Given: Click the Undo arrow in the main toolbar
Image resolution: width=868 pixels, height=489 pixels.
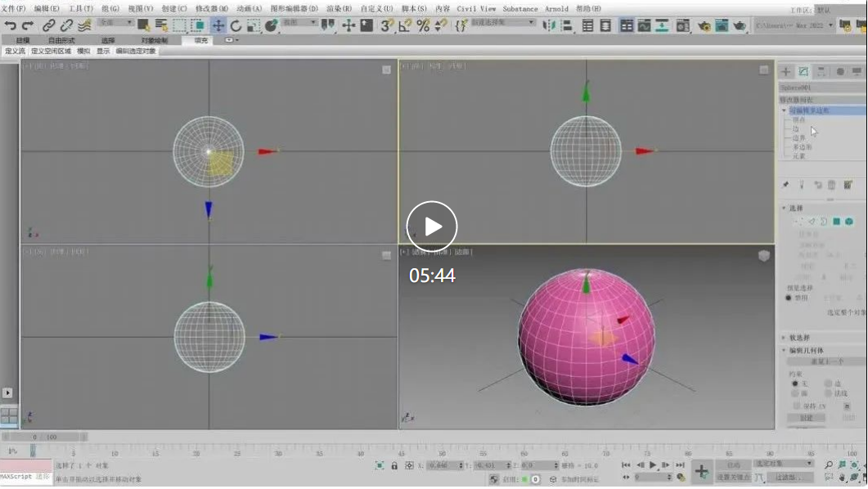Looking at the screenshot, I should coord(11,26).
